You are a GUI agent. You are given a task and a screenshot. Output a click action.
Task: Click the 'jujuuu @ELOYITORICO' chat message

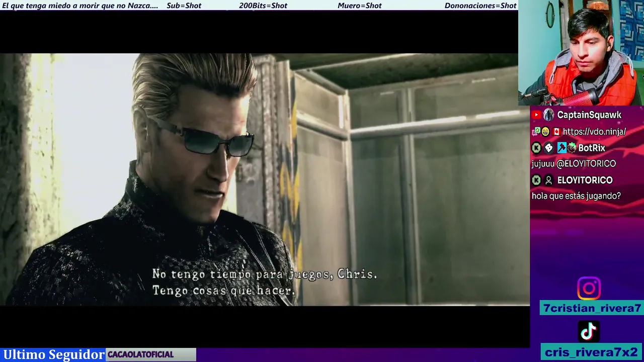(574, 164)
